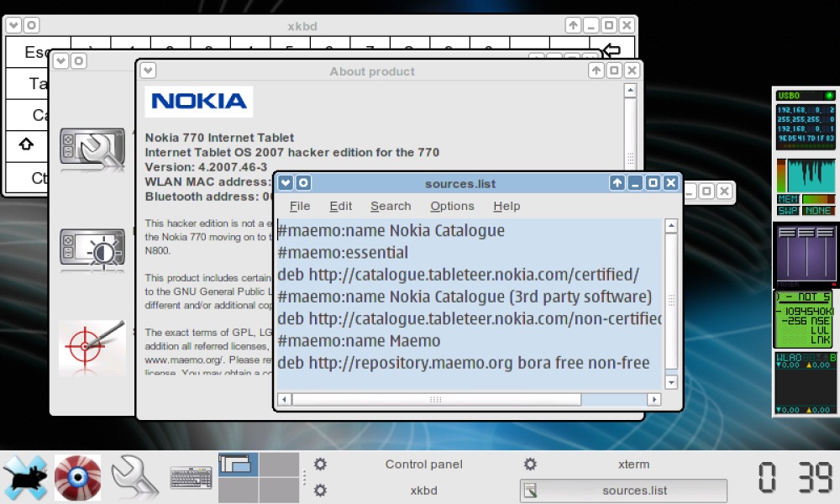Click the USB0 network monitor dockapp
Viewport: 840px width, 504px height.
point(806,120)
